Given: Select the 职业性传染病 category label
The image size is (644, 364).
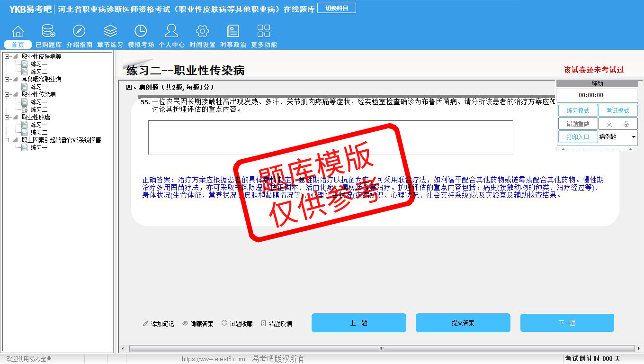Looking at the screenshot, I should click(x=39, y=94).
